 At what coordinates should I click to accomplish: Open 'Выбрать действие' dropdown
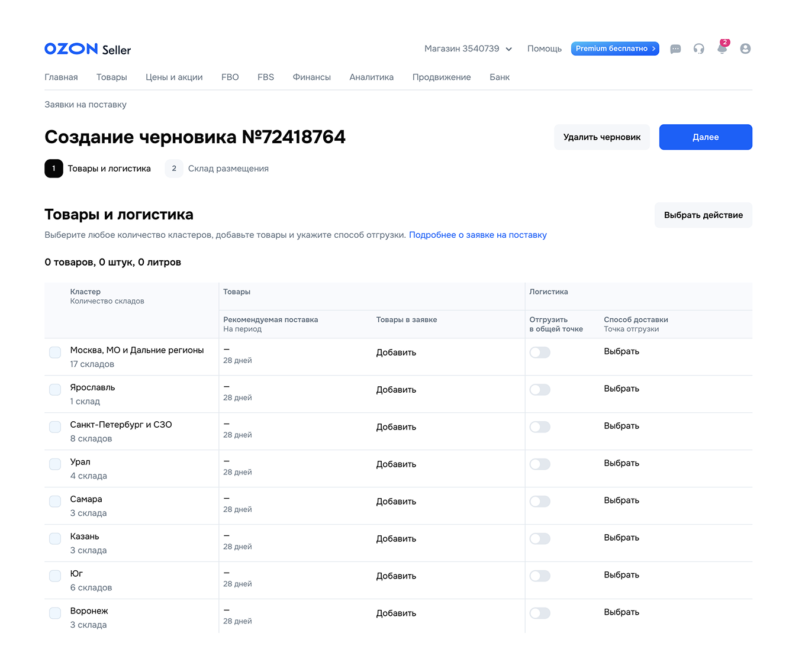click(x=703, y=215)
